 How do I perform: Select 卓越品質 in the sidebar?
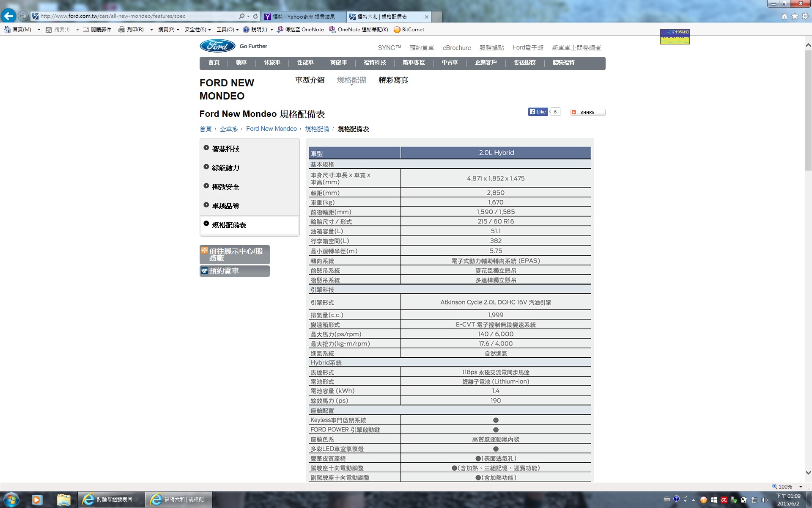[x=250, y=206]
